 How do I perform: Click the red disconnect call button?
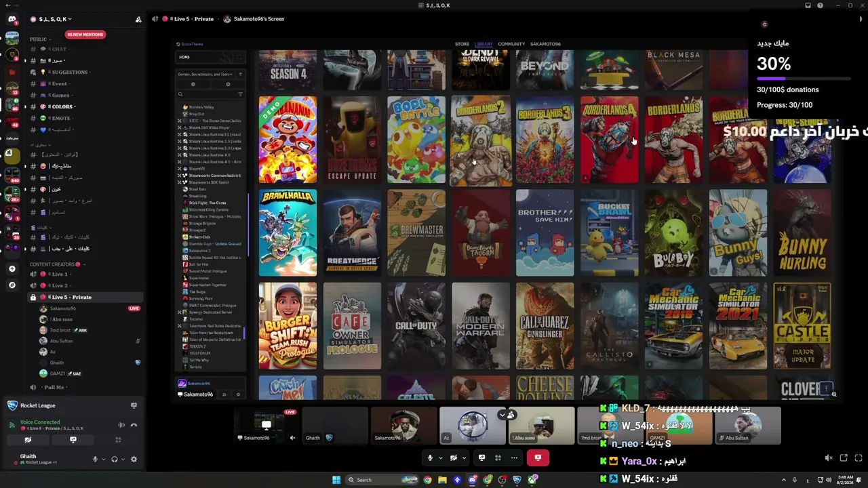(x=538, y=457)
